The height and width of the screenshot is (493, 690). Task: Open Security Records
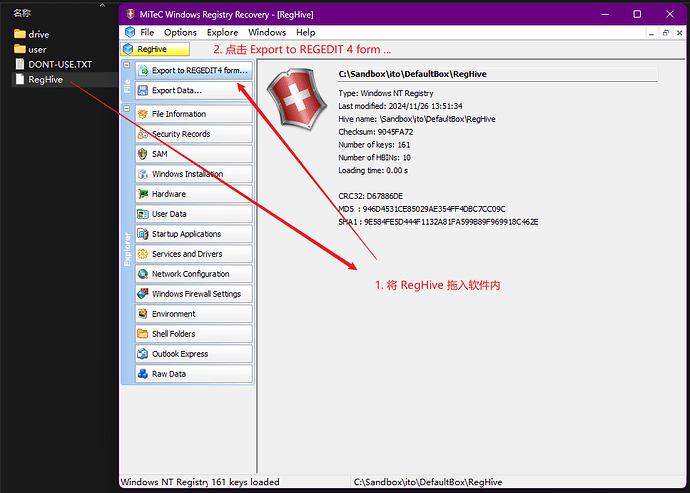tap(194, 134)
